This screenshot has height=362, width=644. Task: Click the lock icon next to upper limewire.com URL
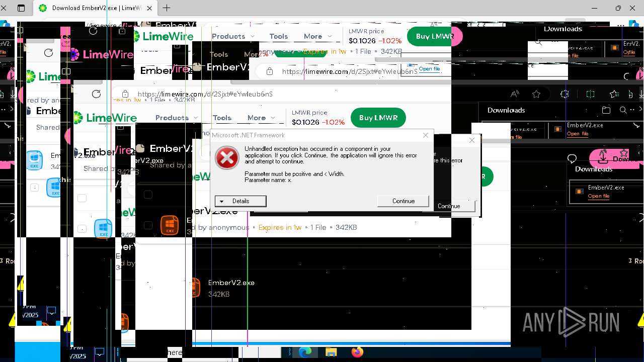(270, 71)
